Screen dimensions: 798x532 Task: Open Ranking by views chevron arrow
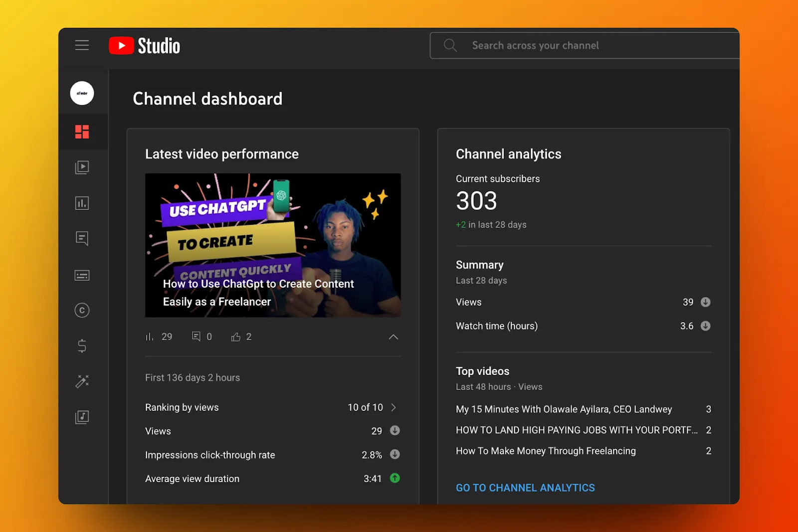(x=394, y=407)
